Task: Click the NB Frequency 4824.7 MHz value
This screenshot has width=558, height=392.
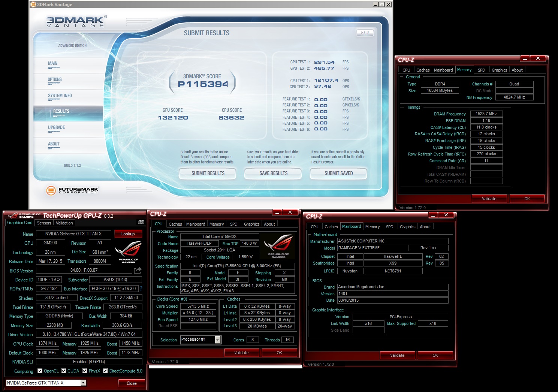Action: tap(514, 97)
